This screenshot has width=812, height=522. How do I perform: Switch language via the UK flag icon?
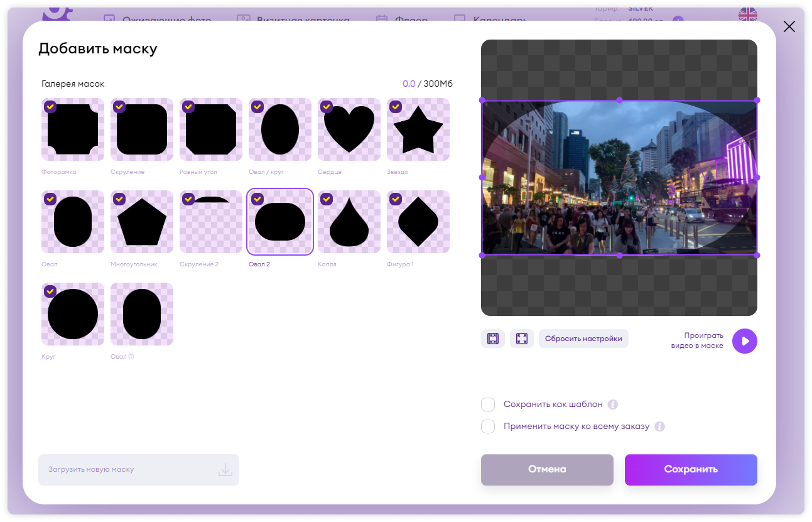click(747, 14)
